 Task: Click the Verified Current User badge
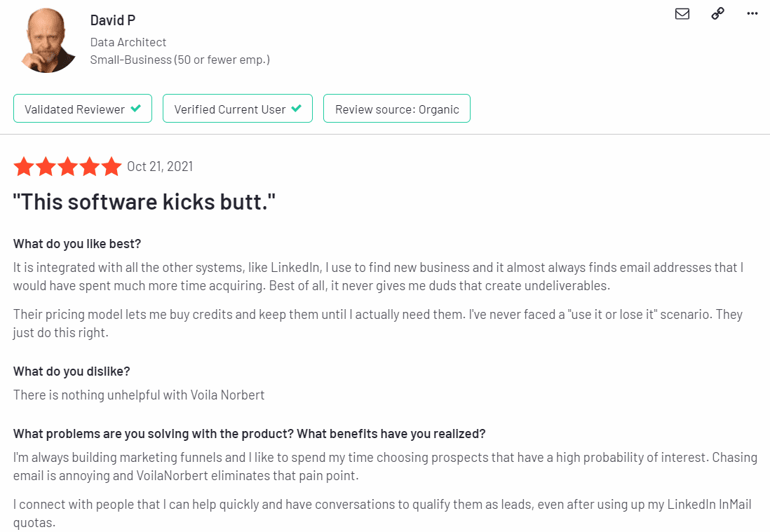pyautogui.click(x=238, y=109)
